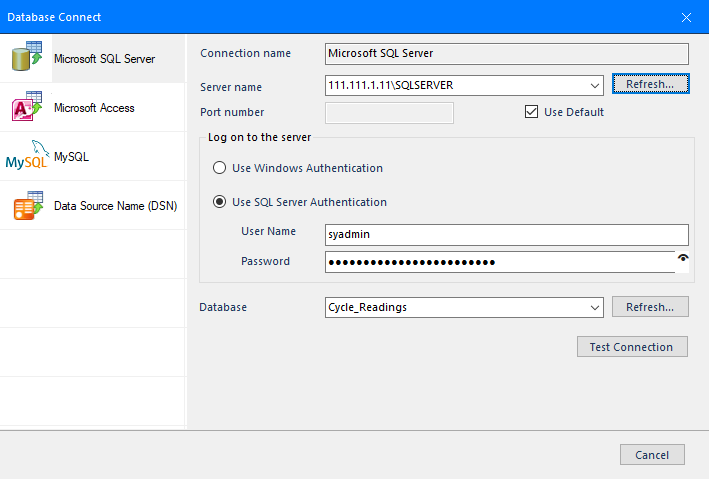Click the Cycle_Readings database value
Image resolution: width=709 pixels, height=479 pixels.
point(368,307)
